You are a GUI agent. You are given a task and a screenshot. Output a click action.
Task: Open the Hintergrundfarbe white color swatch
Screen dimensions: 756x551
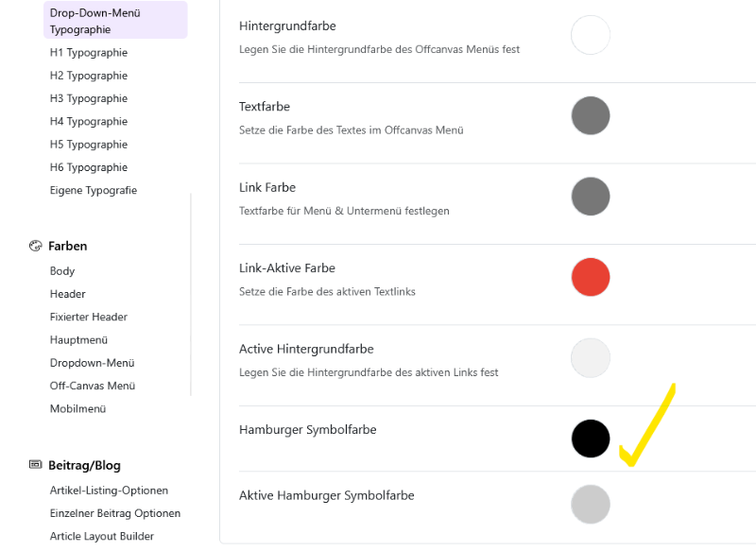(x=591, y=35)
